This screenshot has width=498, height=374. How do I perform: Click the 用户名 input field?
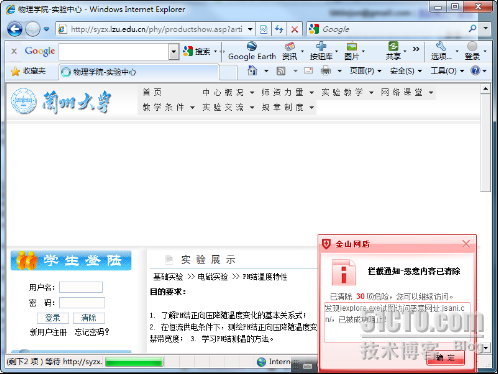[x=81, y=287]
